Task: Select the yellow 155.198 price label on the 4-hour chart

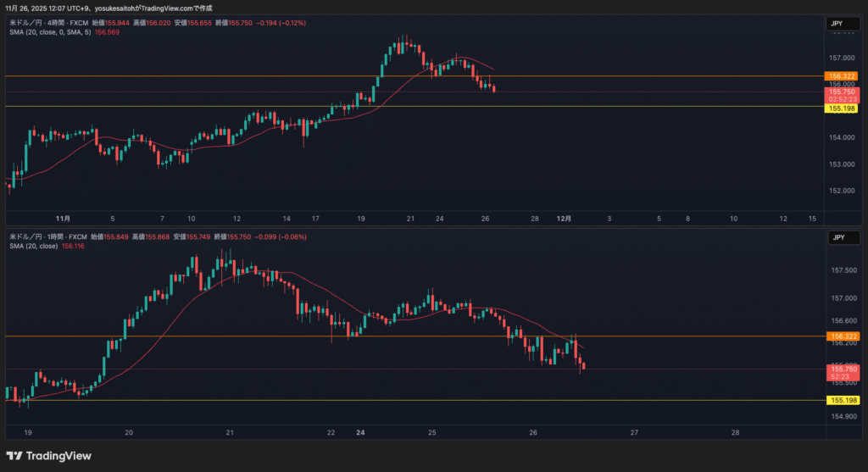Action: (x=843, y=108)
